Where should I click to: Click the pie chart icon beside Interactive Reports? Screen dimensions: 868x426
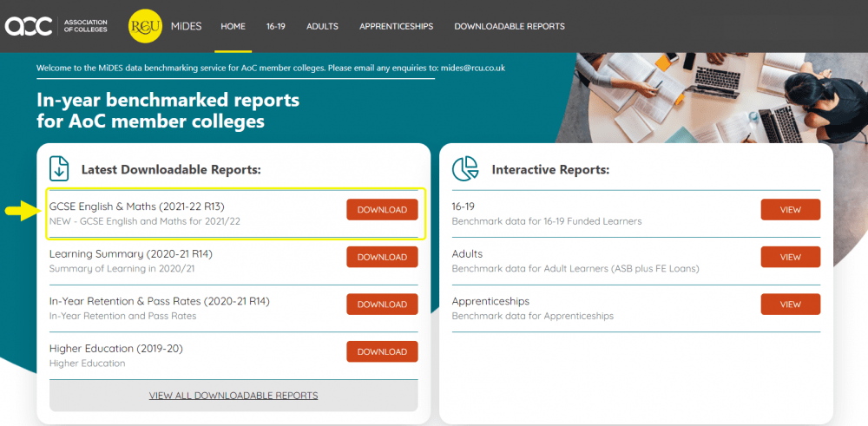pyautogui.click(x=467, y=168)
